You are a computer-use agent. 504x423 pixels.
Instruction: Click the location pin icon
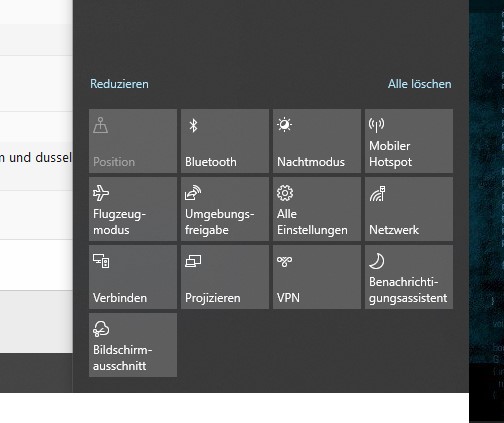click(x=100, y=125)
